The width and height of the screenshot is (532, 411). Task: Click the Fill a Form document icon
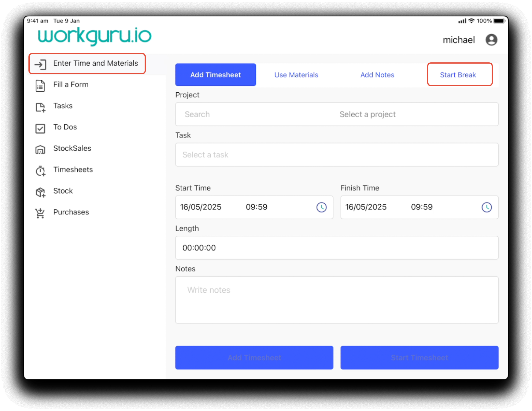40,86
